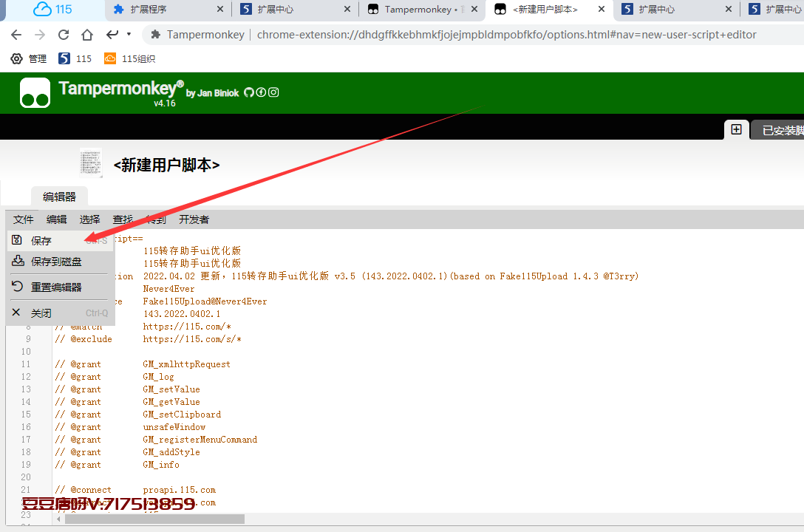The width and height of the screenshot is (804, 532).
Task: Click the editor's horizontal scrollbar
Action: pyautogui.click(x=154, y=519)
